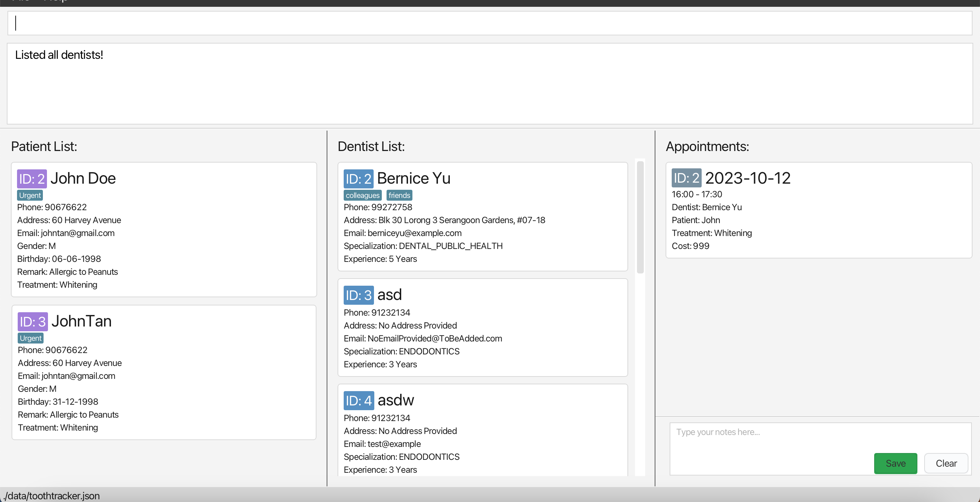This screenshot has height=502, width=980.
Task: Click ID: 2 badge on 2023-10-12 appointment
Action: point(686,178)
